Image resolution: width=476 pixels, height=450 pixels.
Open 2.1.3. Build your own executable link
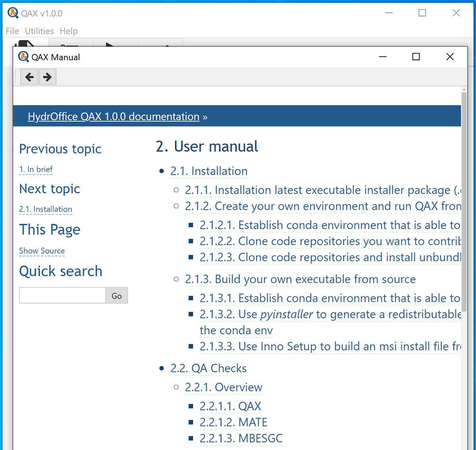click(x=300, y=279)
